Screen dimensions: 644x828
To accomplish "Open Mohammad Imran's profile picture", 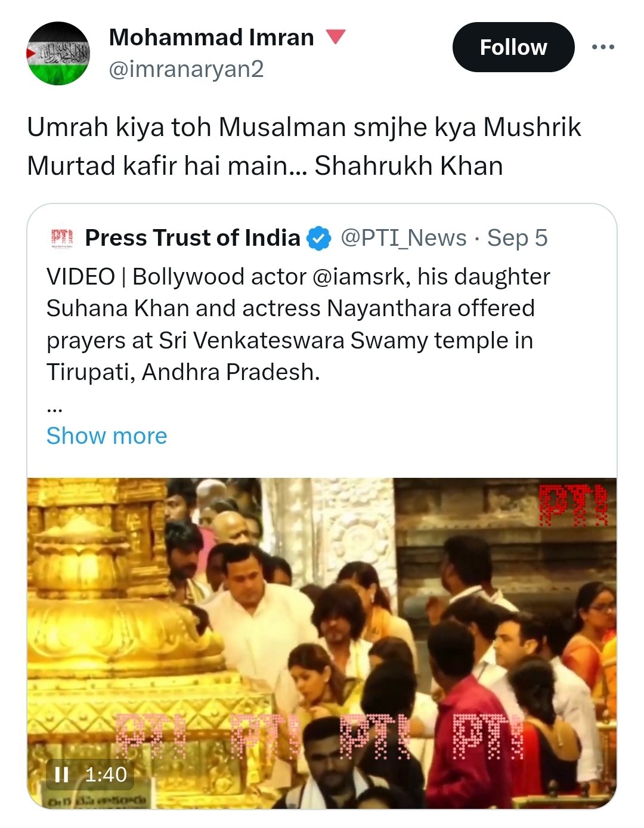I will point(58,54).
